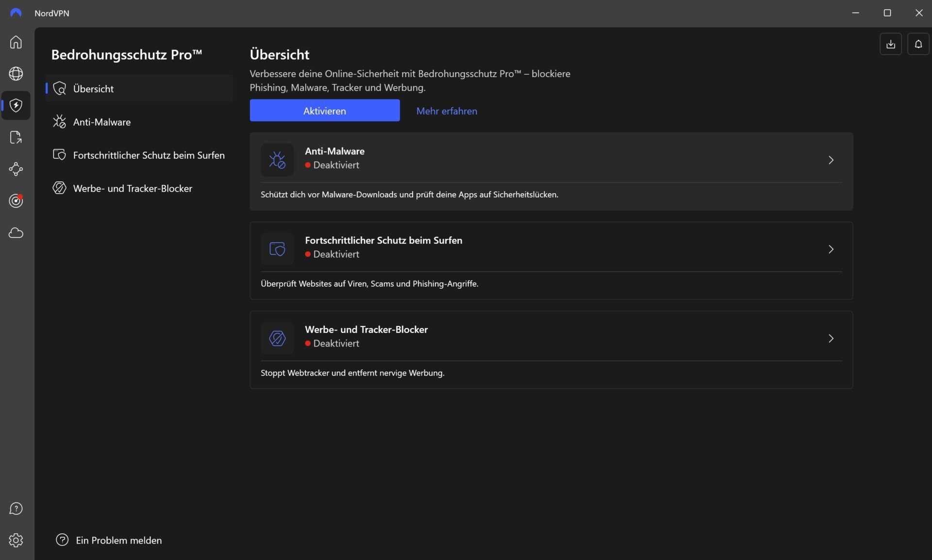Maximize the NordVPN window
Image resolution: width=932 pixels, height=560 pixels.
(x=887, y=13)
